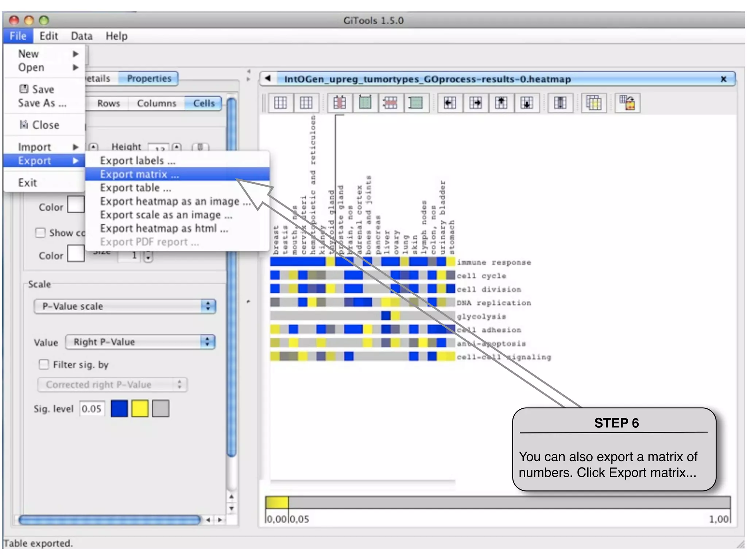The image size is (747, 560).
Task: Click the show all columns icon
Action: tap(365, 103)
